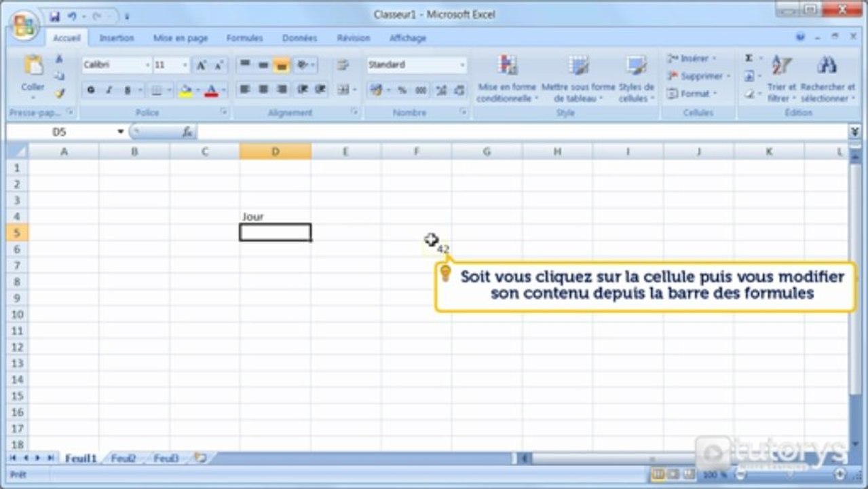
Task: Switch to the Formules tab
Action: pos(244,38)
